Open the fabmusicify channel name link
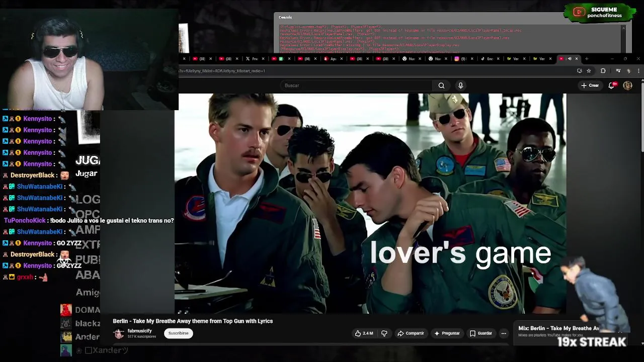 [x=139, y=331]
